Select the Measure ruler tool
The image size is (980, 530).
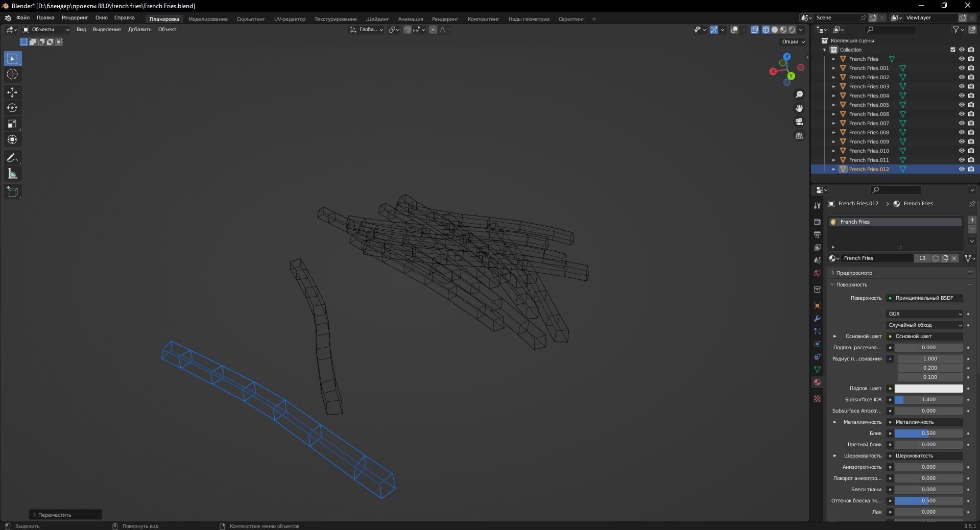click(13, 174)
